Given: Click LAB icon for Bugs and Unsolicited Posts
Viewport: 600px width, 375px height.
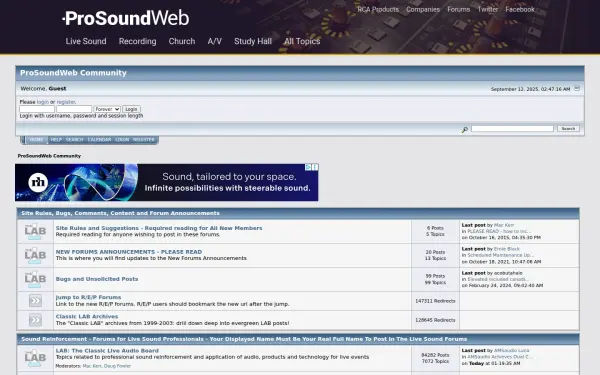Looking at the screenshot, I should pos(35,279).
